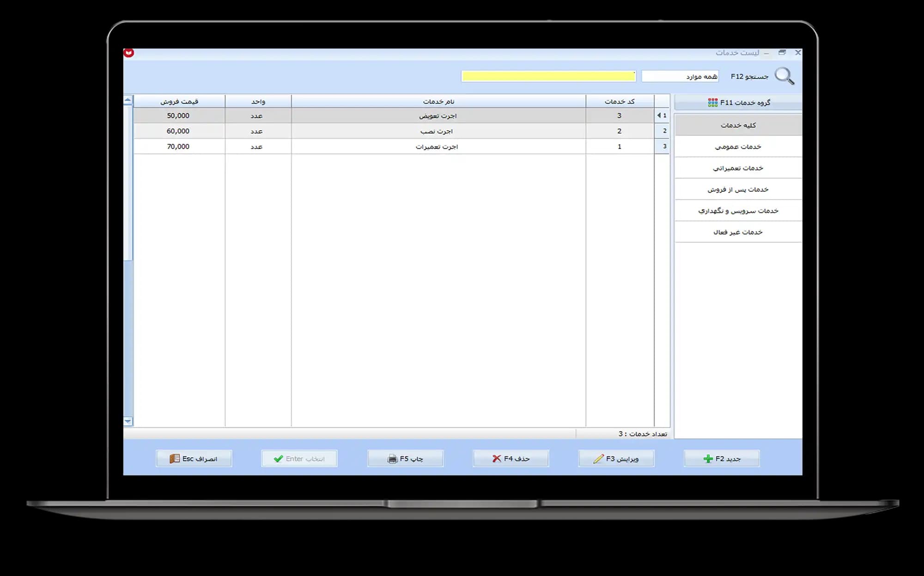Click the door exit icon on انصراف
The width and height of the screenshot is (924, 576).
click(x=174, y=459)
